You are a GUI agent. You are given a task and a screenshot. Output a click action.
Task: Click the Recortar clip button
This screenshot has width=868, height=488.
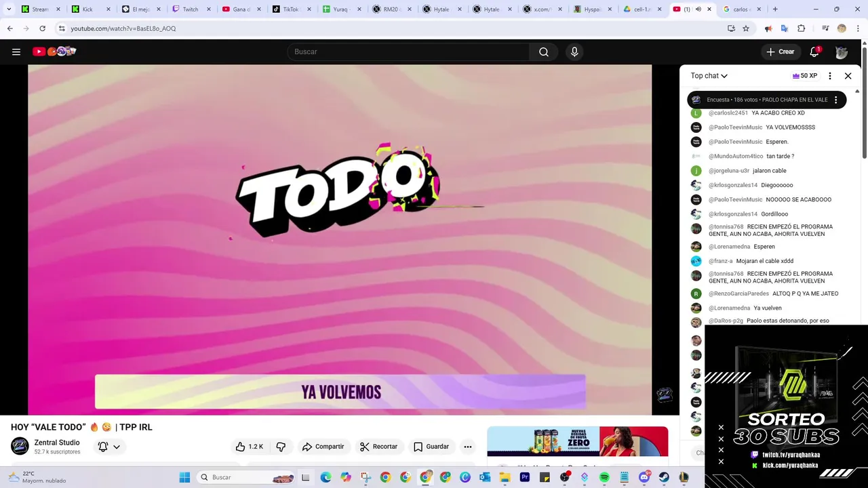[378, 447]
